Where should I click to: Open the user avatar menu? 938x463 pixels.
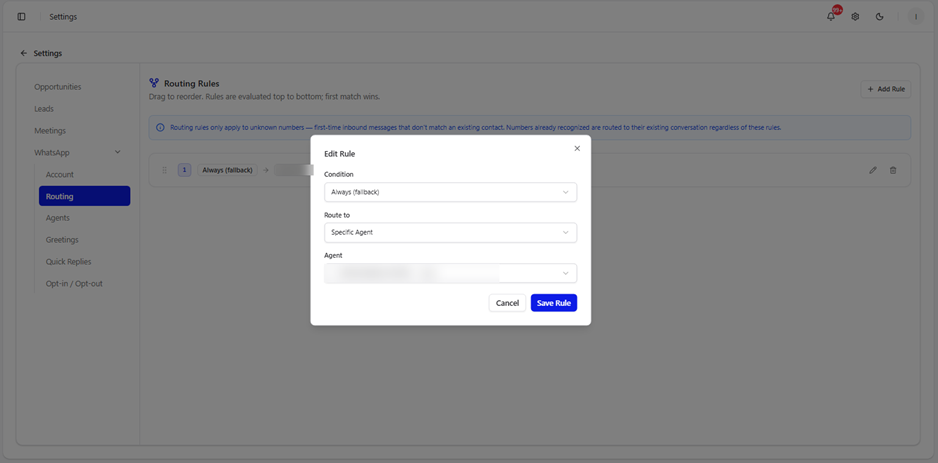915,17
